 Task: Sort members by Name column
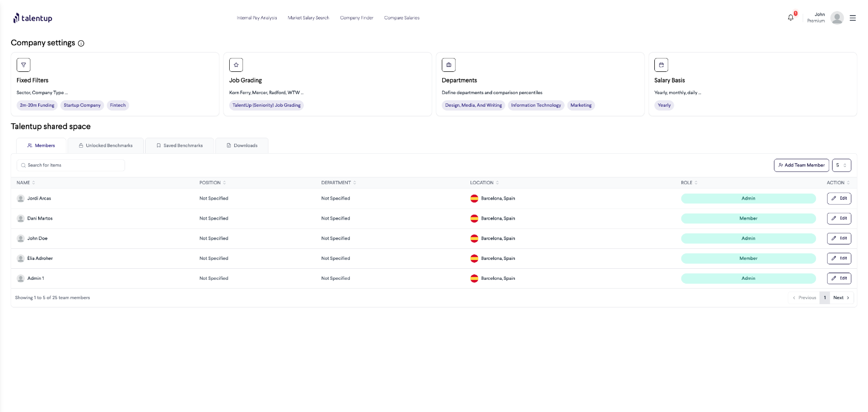click(25, 182)
